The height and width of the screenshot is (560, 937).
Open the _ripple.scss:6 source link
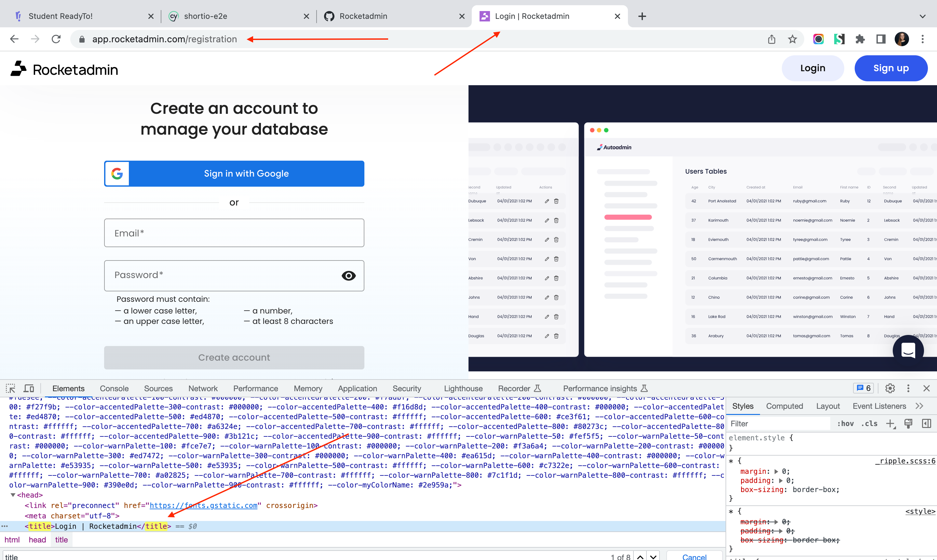(906, 461)
